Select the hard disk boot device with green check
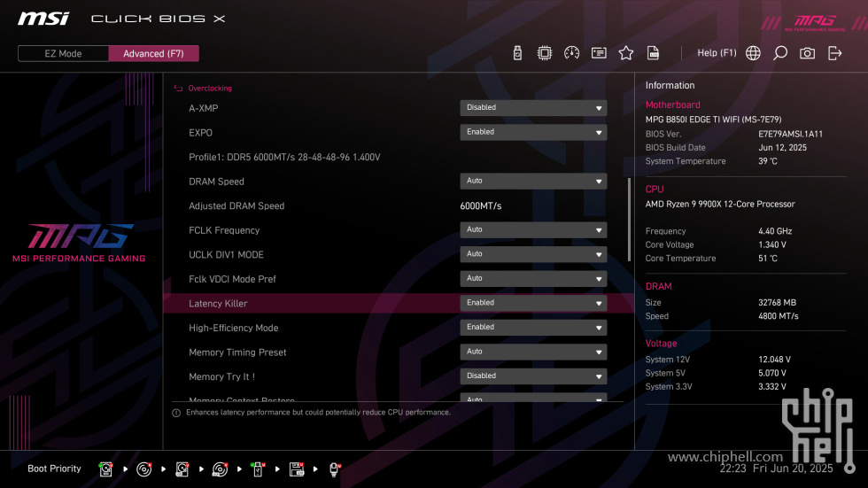This screenshot has height=488, width=868. pos(105,469)
